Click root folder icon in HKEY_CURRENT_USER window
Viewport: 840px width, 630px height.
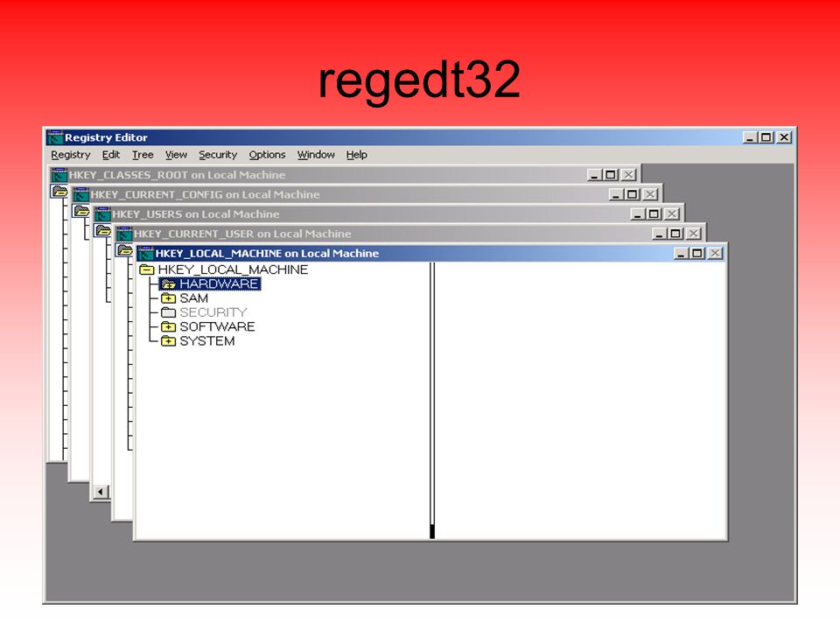124,249
